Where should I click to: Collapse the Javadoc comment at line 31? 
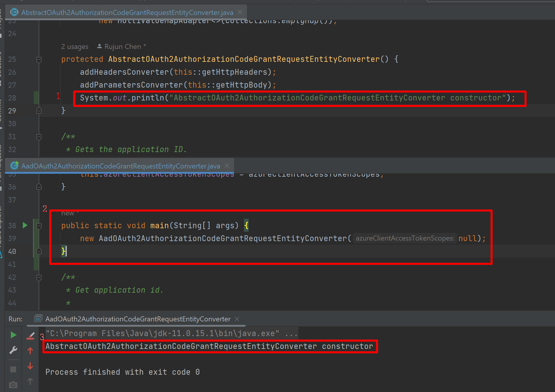(39, 137)
